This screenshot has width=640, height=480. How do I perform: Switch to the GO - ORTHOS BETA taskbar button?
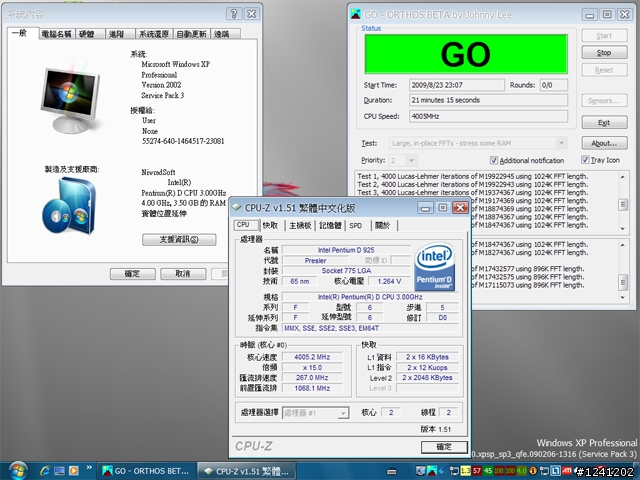pos(146,471)
